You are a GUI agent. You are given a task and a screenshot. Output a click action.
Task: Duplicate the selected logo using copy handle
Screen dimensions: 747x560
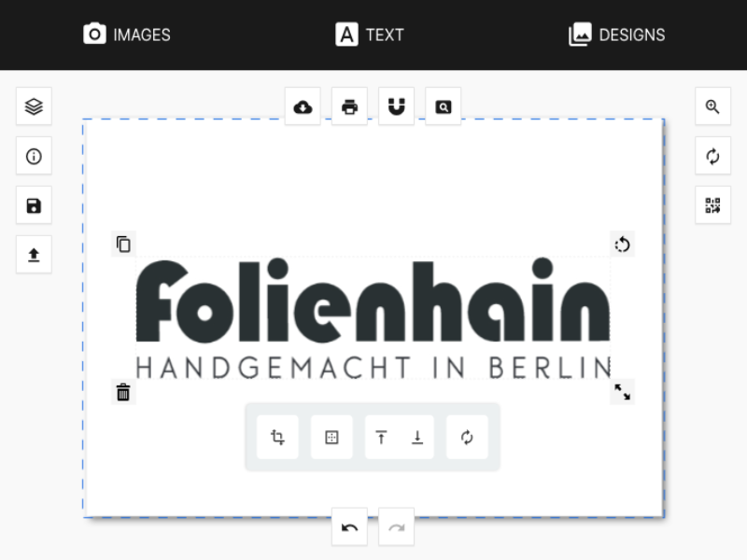(123, 245)
